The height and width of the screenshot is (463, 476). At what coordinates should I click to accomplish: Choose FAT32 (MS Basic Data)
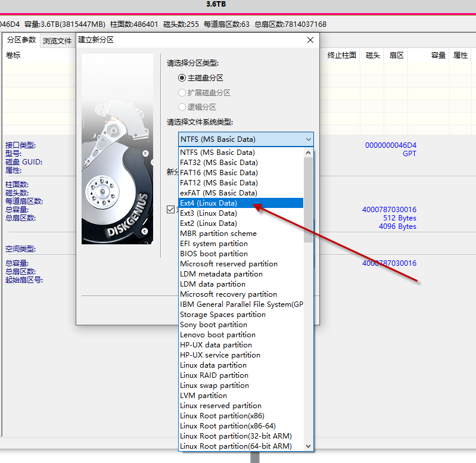[x=241, y=163]
